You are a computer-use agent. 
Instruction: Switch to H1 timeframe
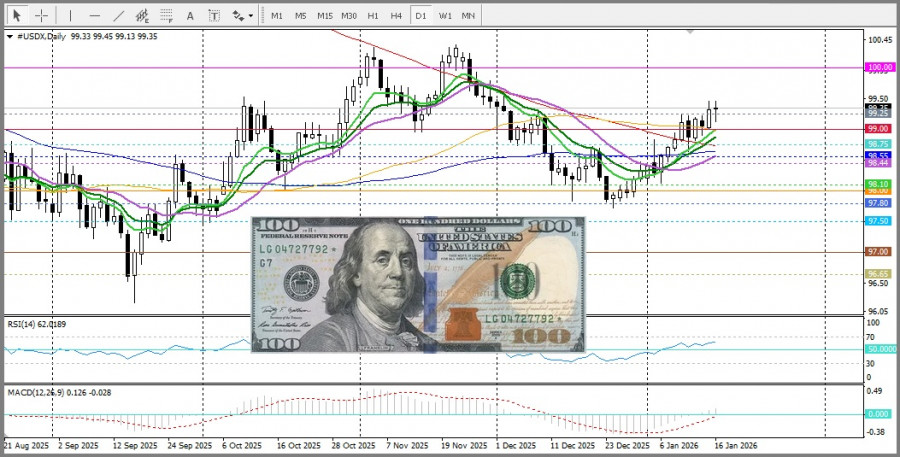click(x=373, y=16)
